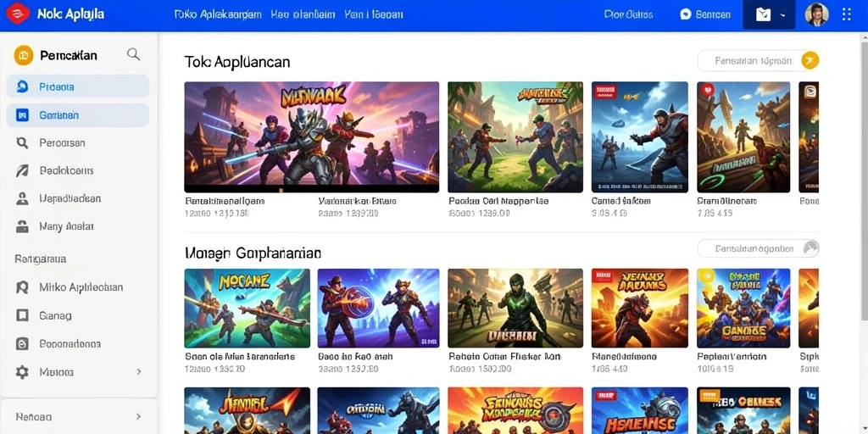Viewport: 868px width, 434px height.
Task: Click the Senroan button in header
Action: coord(705,15)
